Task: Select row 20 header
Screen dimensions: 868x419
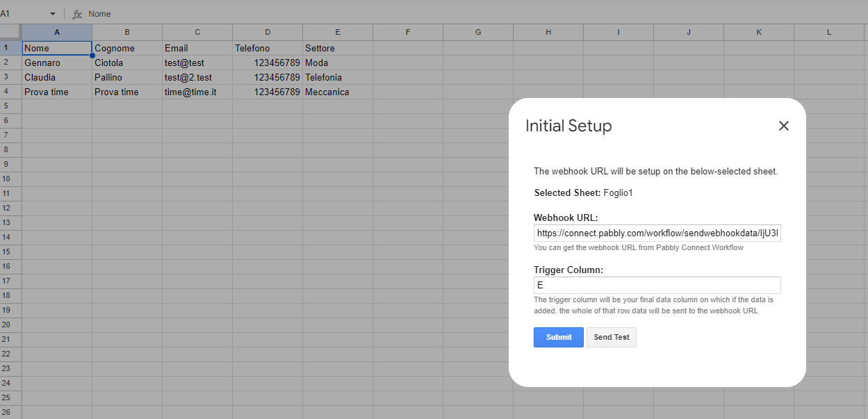Action: (x=10, y=325)
